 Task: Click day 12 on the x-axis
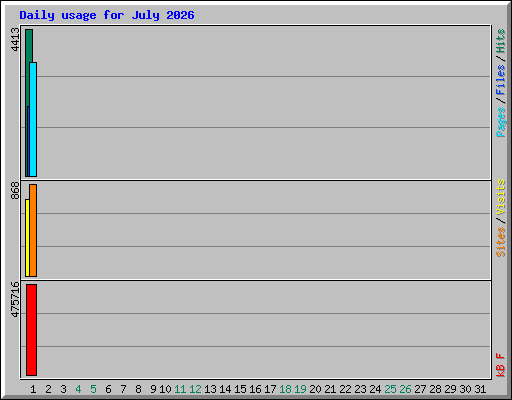click(x=195, y=389)
